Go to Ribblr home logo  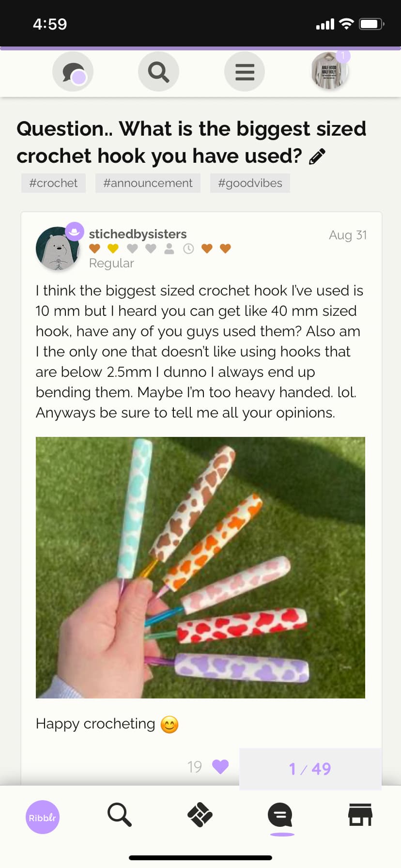pyautogui.click(x=43, y=817)
